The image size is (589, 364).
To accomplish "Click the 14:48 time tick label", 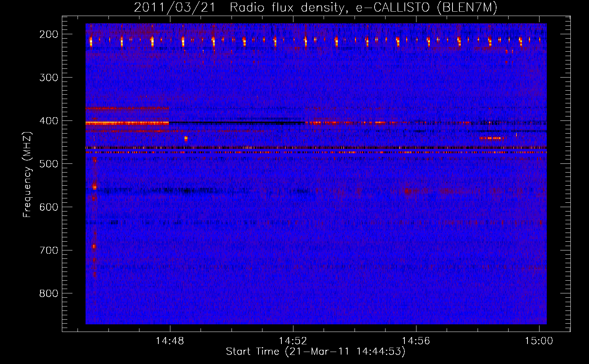I will (x=170, y=341).
